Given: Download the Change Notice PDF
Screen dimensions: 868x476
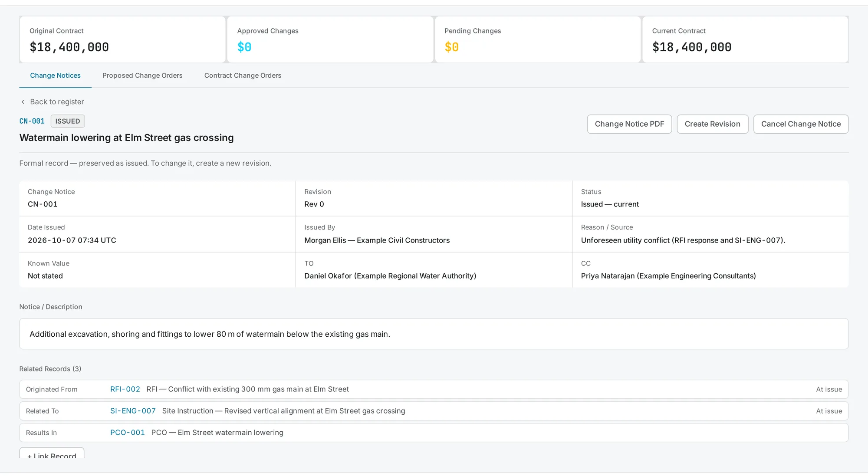Looking at the screenshot, I should pyautogui.click(x=629, y=124).
